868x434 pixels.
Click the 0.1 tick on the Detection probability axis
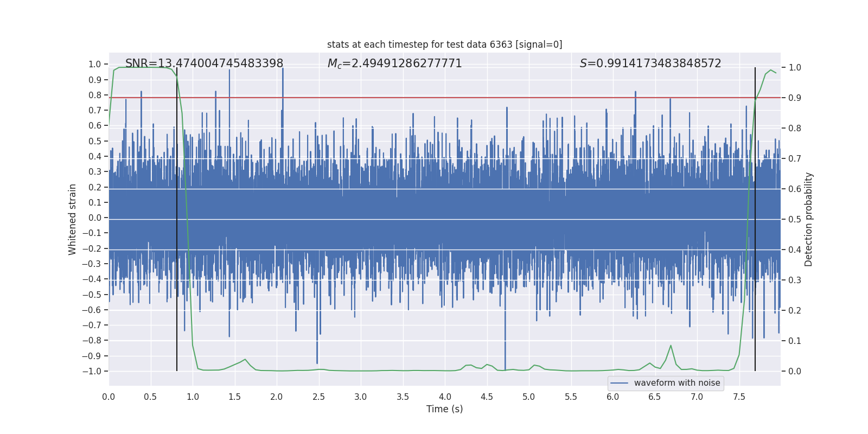click(795, 341)
